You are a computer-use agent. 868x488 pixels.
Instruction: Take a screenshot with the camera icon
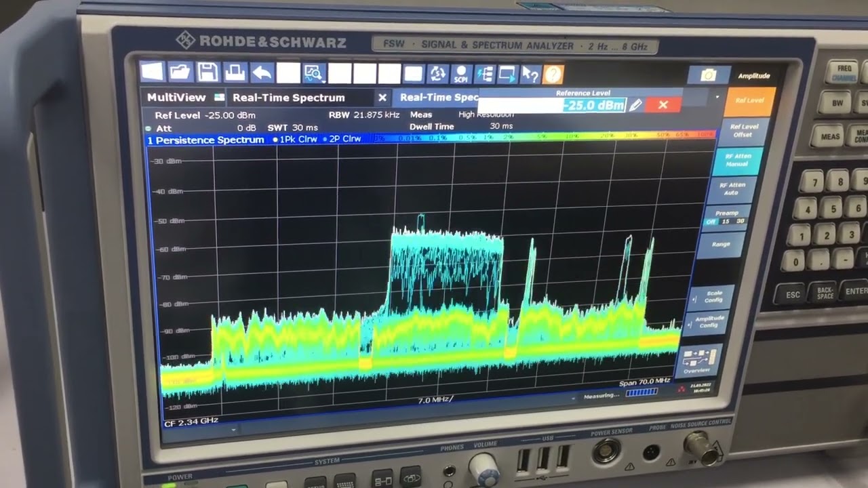(x=709, y=75)
